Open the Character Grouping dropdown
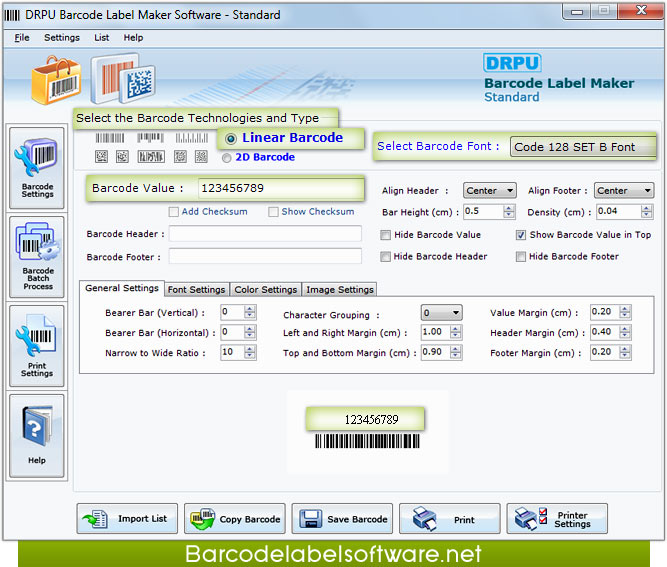Screen dimensions: 667x567 (442, 313)
